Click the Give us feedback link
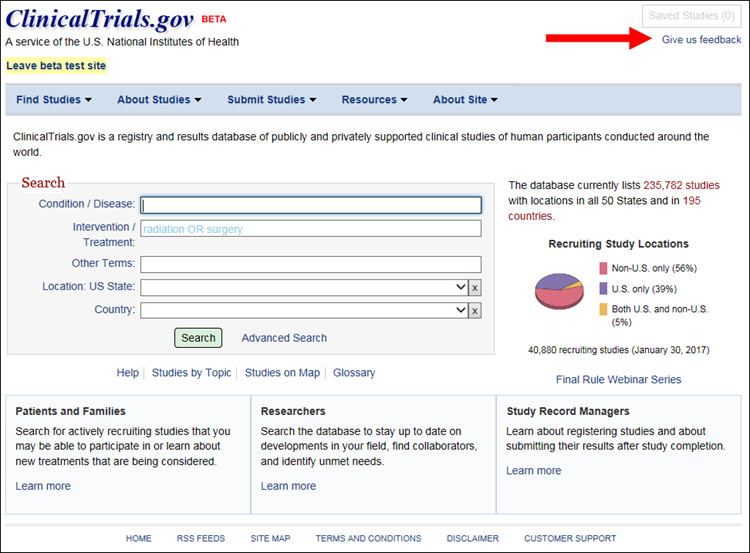Viewport: 750px width, 553px height. pos(701,40)
